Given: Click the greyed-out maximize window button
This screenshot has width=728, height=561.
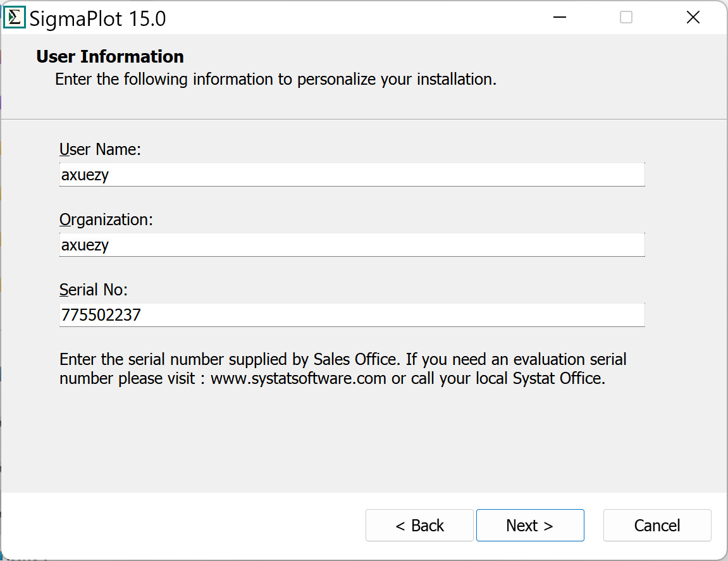Looking at the screenshot, I should (x=626, y=18).
